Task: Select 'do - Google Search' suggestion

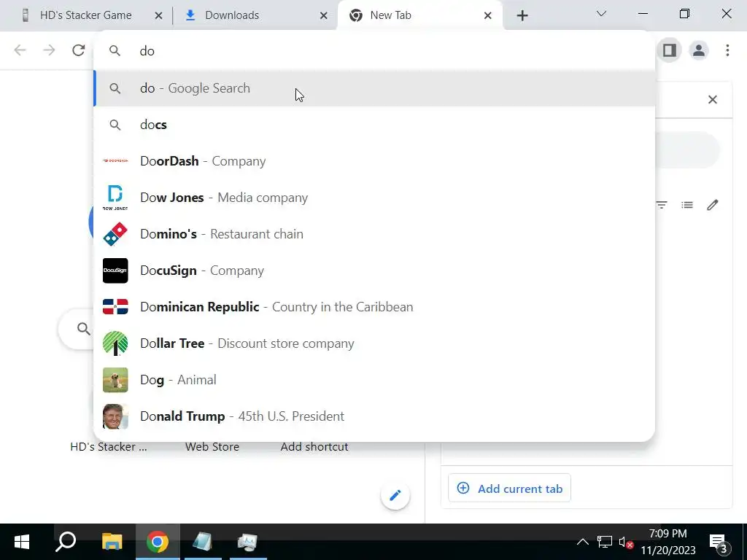Action: tap(374, 88)
